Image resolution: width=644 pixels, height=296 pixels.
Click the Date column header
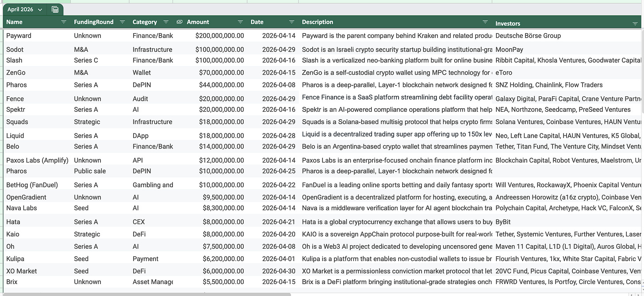257,22
